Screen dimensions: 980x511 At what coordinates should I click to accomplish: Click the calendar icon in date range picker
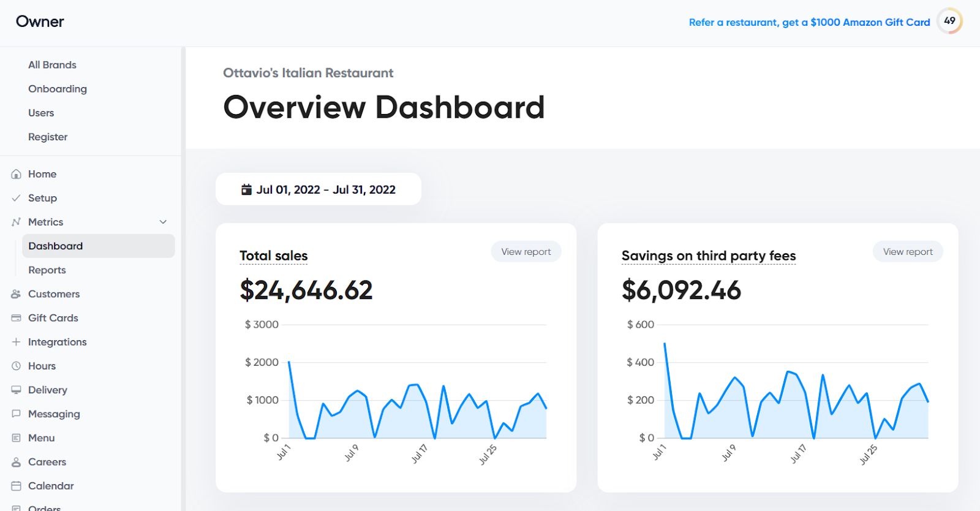point(246,189)
